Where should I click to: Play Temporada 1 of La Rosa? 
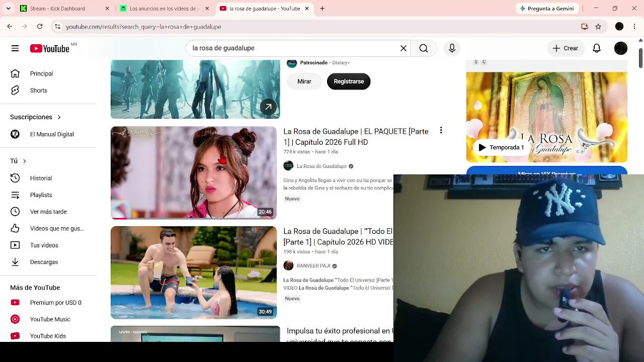pos(502,147)
